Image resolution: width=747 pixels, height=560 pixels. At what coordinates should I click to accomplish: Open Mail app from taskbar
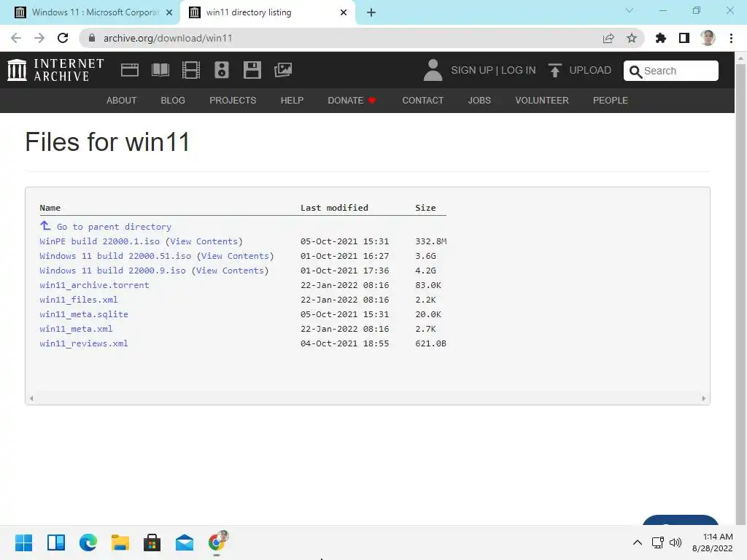[x=185, y=542]
